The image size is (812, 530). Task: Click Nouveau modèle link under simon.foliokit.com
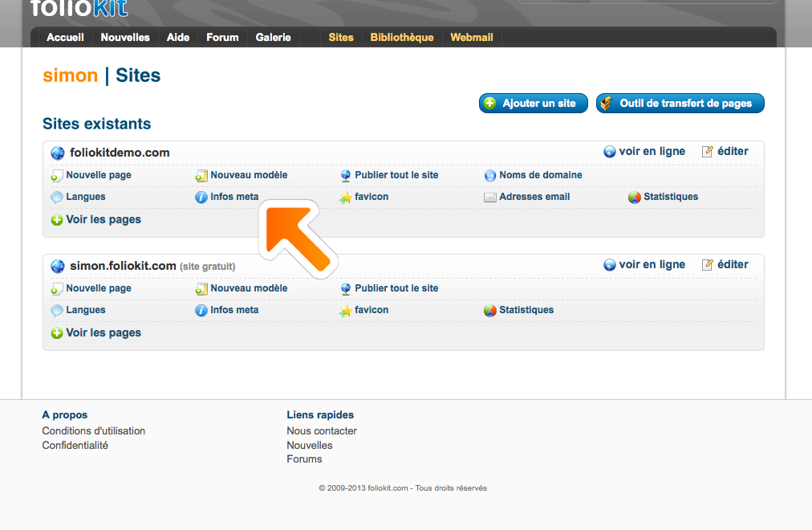tap(249, 288)
